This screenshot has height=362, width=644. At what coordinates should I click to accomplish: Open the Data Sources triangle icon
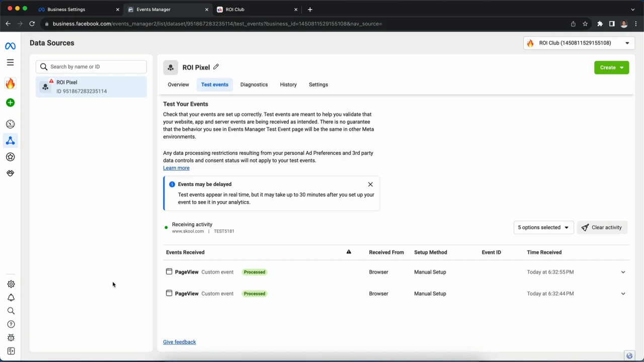10,141
